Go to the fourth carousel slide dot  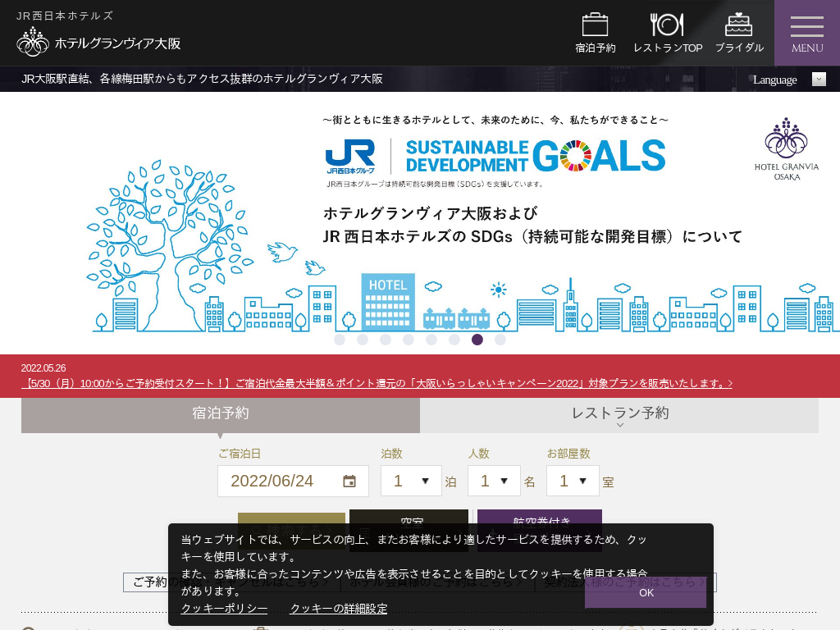coord(409,340)
